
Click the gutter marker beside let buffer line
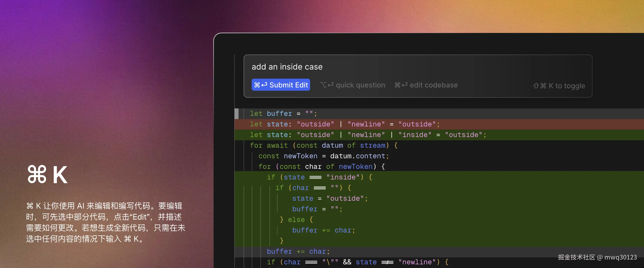click(237, 114)
